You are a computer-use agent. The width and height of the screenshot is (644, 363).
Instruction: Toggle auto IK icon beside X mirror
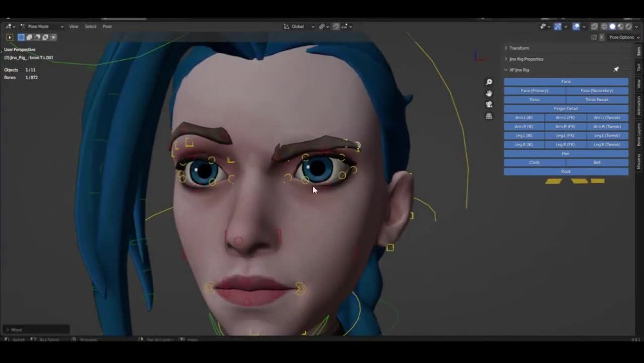tap(594, 37)
